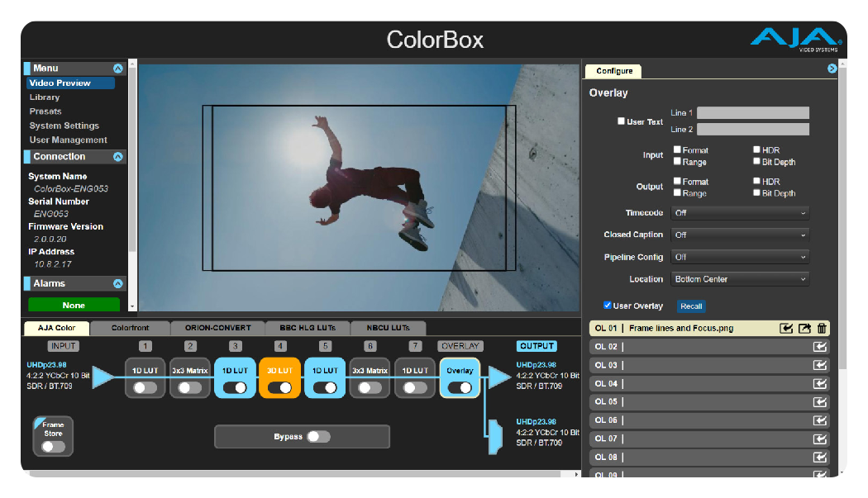
Task: Open Library from the menu
Action: tap(45, 97)
